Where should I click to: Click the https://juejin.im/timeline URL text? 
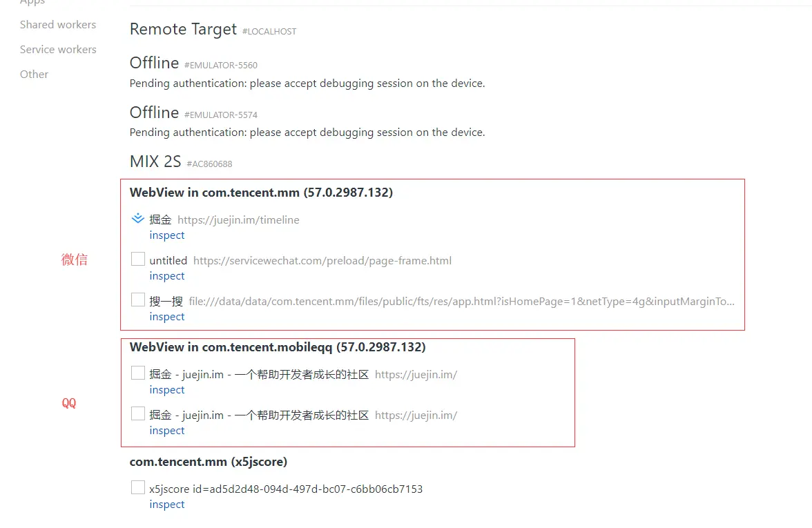coord(238,220)
